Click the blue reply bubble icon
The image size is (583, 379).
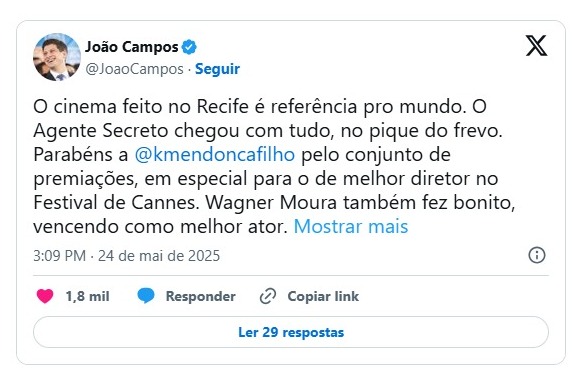(x=146, y=296)
